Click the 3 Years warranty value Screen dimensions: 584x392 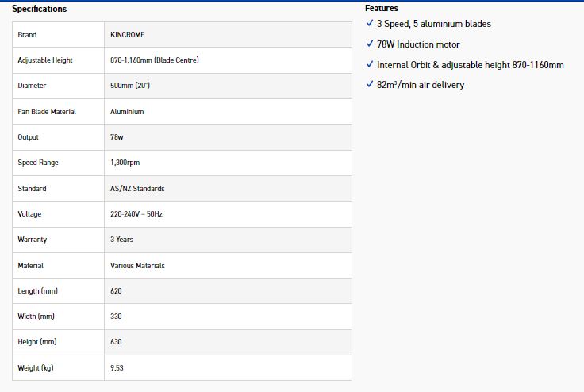[121, 240]
